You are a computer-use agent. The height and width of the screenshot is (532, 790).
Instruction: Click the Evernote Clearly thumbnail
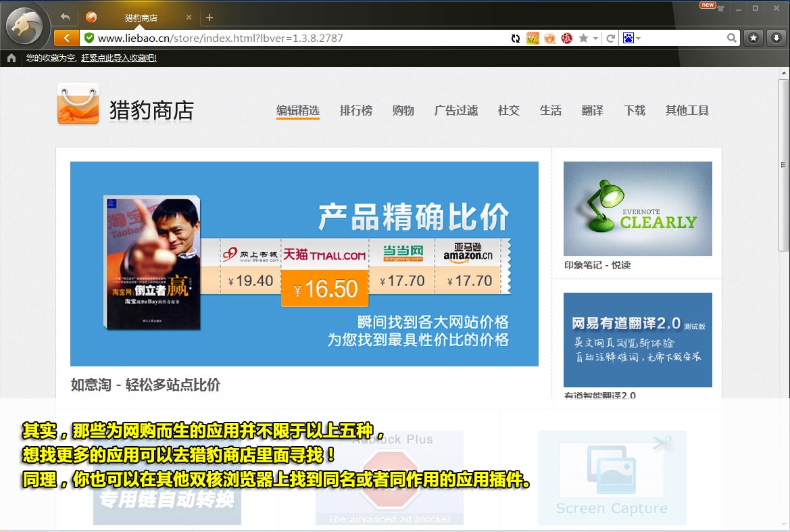[638, 209]
